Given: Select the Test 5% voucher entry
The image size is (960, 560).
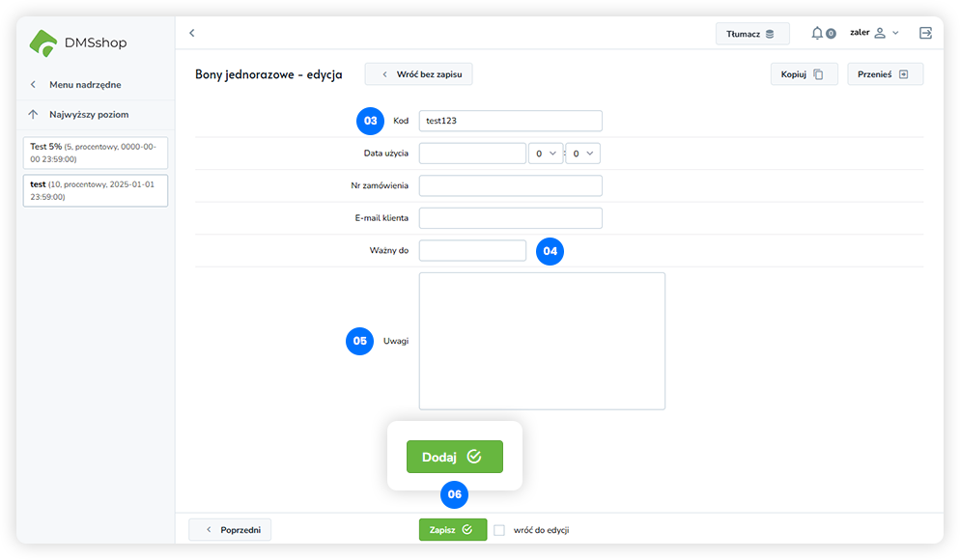Looking at the screenshot, I should click(95, 153).
